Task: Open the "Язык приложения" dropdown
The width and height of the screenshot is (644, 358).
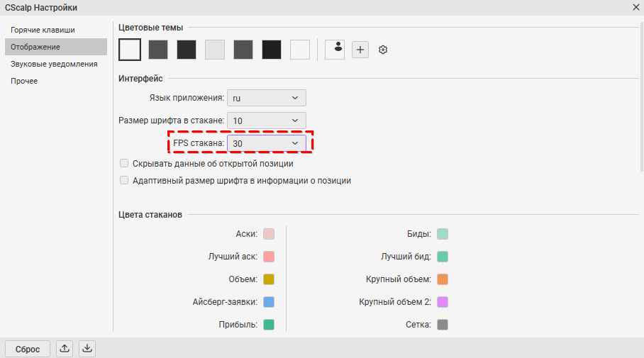Action: [266, 98]
